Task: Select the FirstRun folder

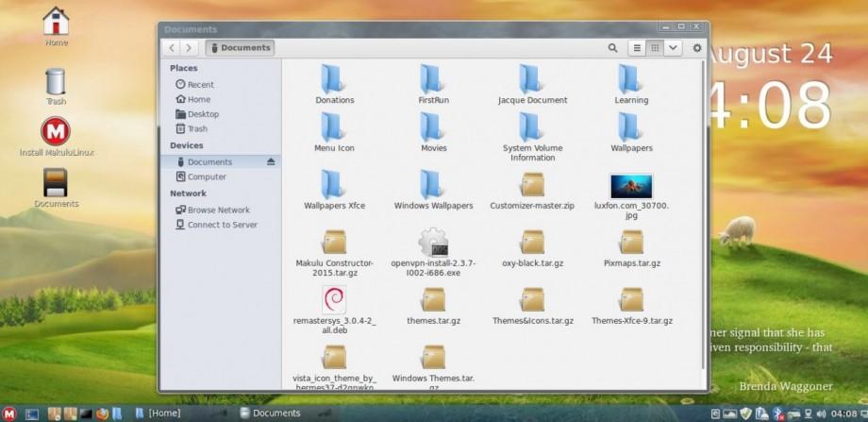Action: tap(433, 84)
